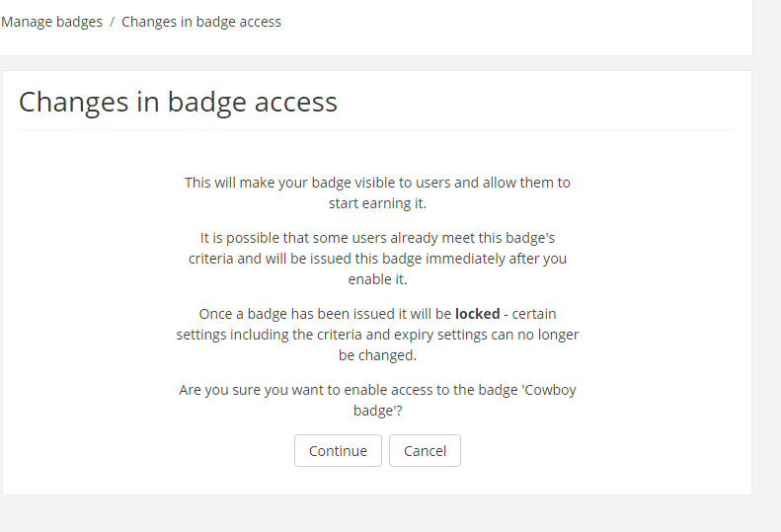Click the question mentioning 'Cowboy badge'
781x532 pixels.
click(x=377, y=400)
